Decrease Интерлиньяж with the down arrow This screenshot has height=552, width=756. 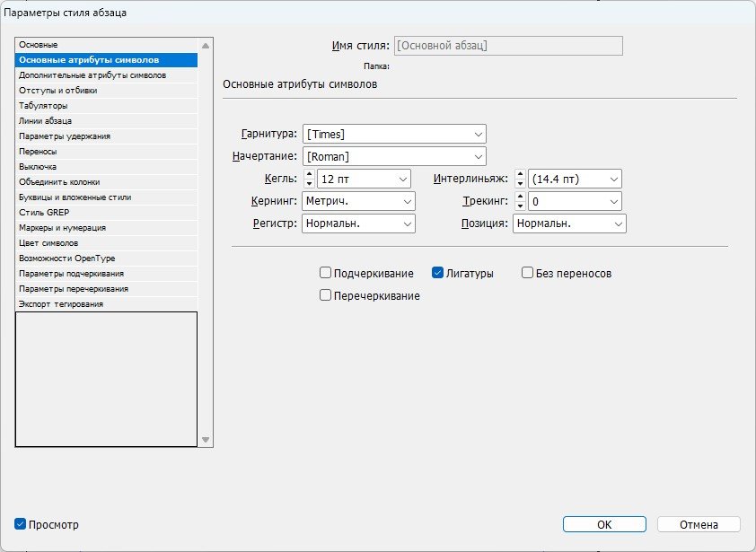pos(520,183)
